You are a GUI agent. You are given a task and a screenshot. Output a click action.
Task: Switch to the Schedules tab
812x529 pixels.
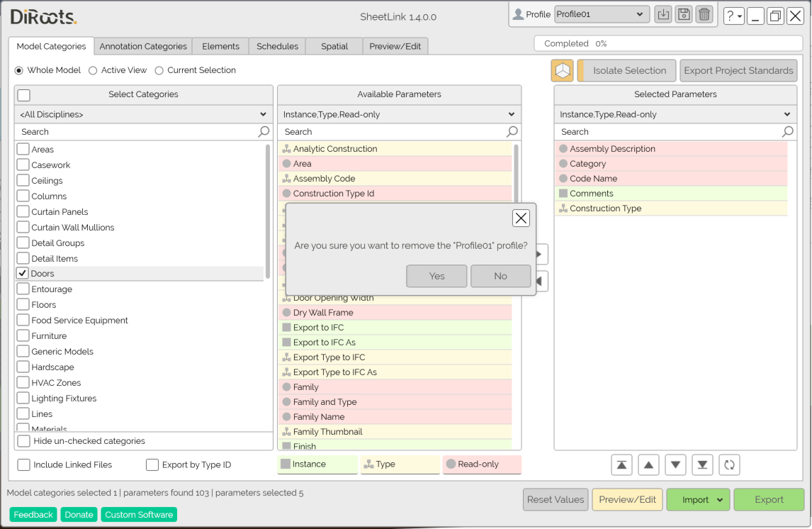coord(277,46)
